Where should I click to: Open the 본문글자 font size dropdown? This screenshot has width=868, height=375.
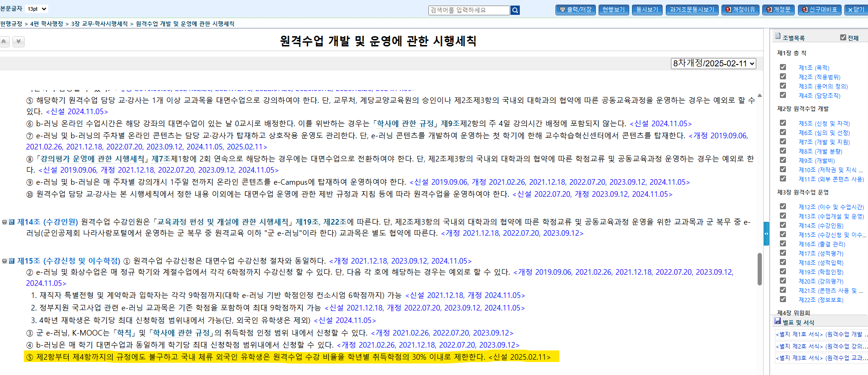[x=37, y=9]
